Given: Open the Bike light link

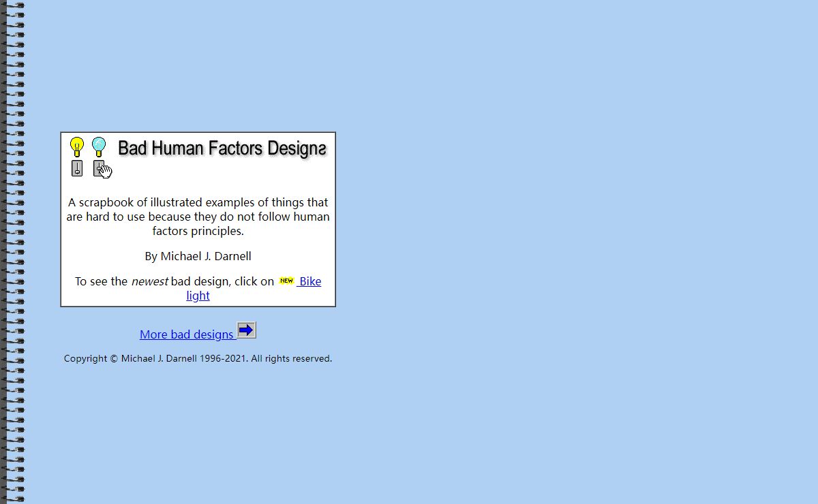Looking at the screenshot, I should 310,281.
